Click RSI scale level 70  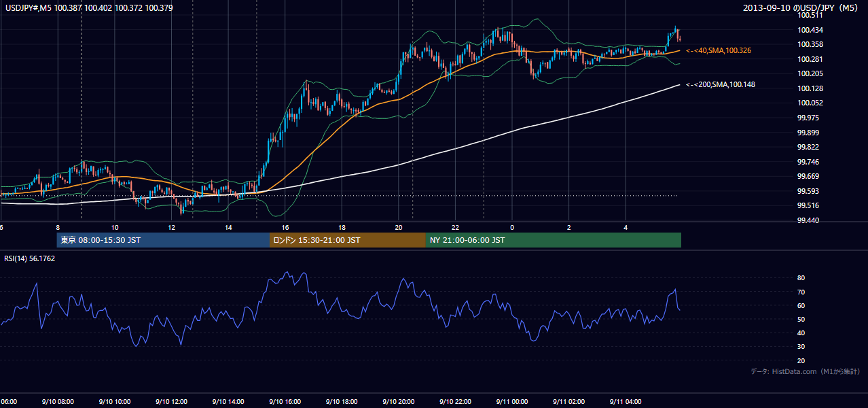pos(801,292)
